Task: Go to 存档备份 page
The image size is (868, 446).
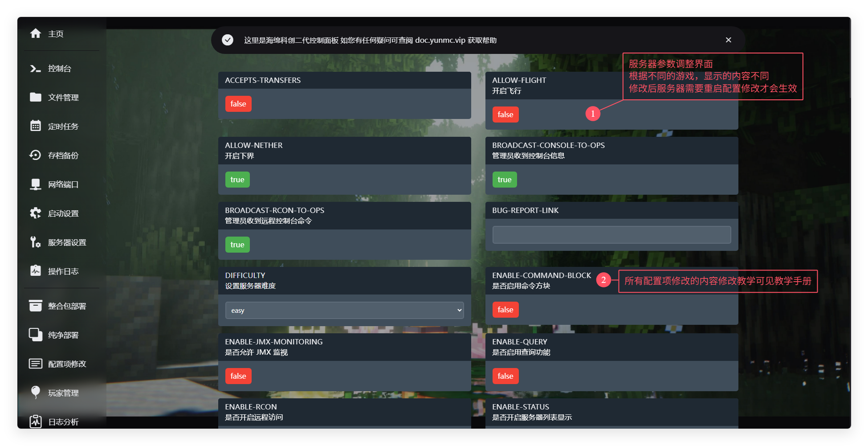Action: (x=63, y=155)
